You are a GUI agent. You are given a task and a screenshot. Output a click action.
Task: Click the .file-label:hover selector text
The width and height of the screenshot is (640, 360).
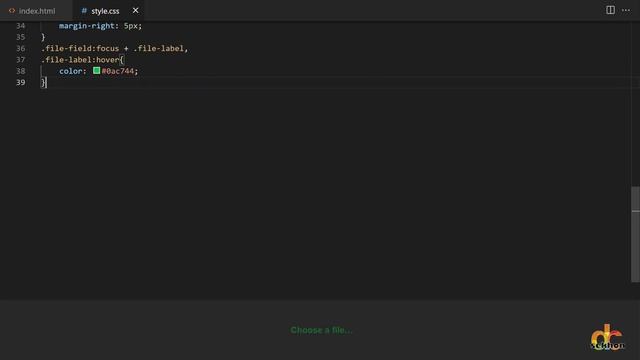tap(80, 60)
